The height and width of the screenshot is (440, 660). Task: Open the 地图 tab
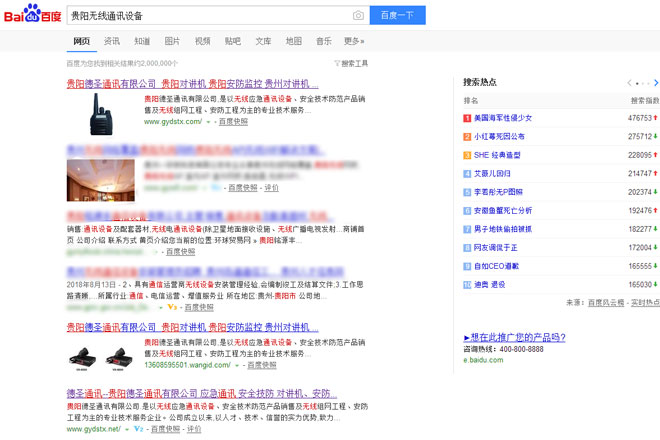pos(294,41)
